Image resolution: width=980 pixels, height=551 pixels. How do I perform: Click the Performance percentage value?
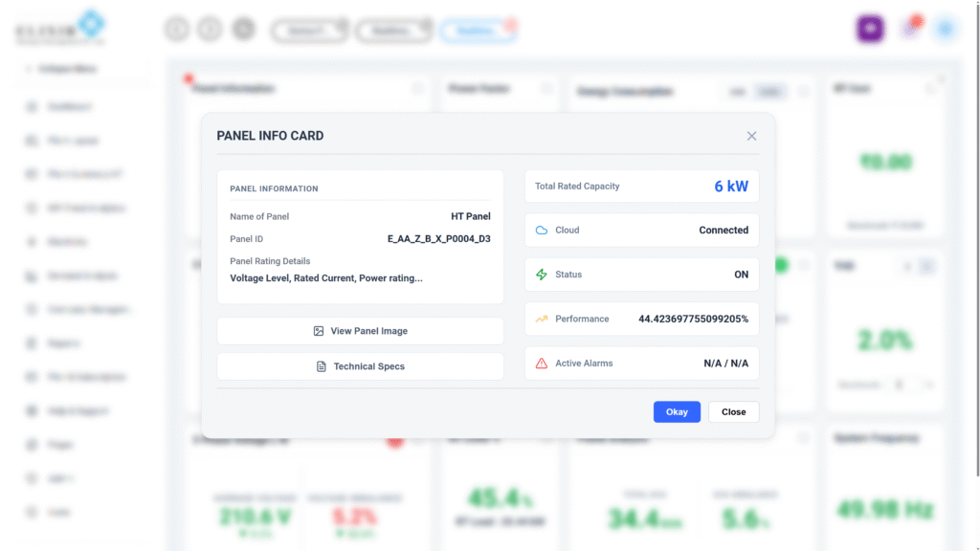coord(693,319)
